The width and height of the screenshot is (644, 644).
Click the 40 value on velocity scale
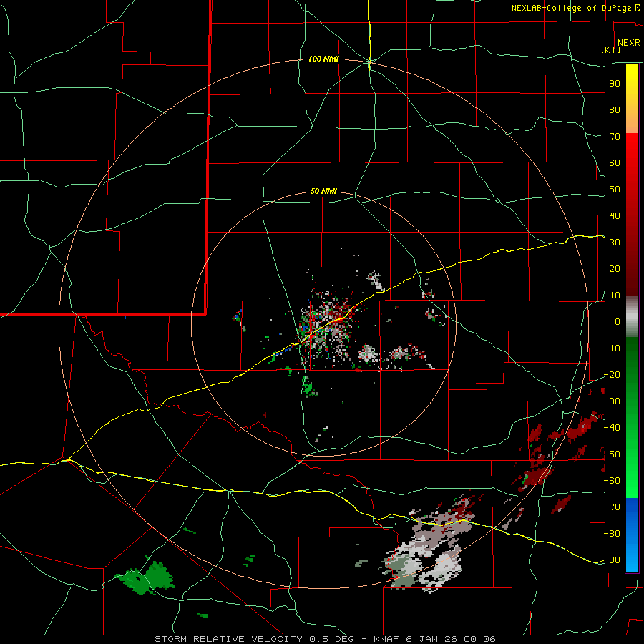click(615, 216)
